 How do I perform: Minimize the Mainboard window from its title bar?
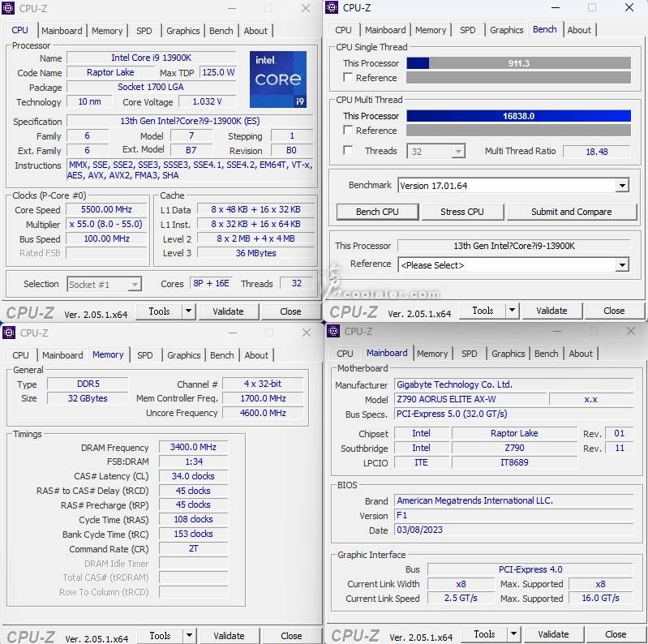point(556,331)
